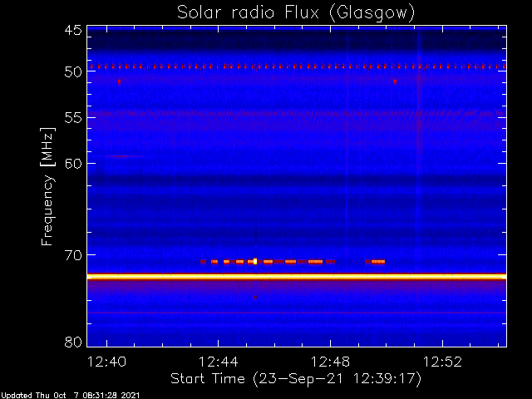
Task: Click the 'Start Time (23-Sep-21 12:39:17)' label
Action: tap(296, 379)
